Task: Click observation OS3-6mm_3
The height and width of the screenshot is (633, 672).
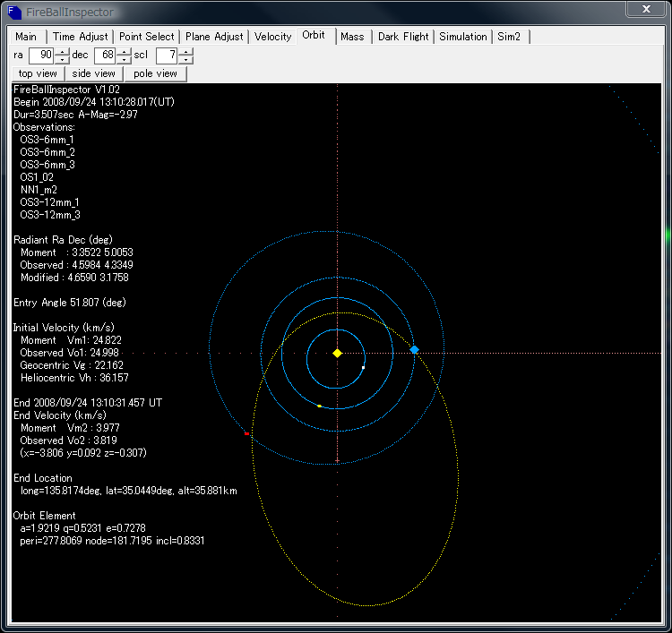Action: coord(47,165)
